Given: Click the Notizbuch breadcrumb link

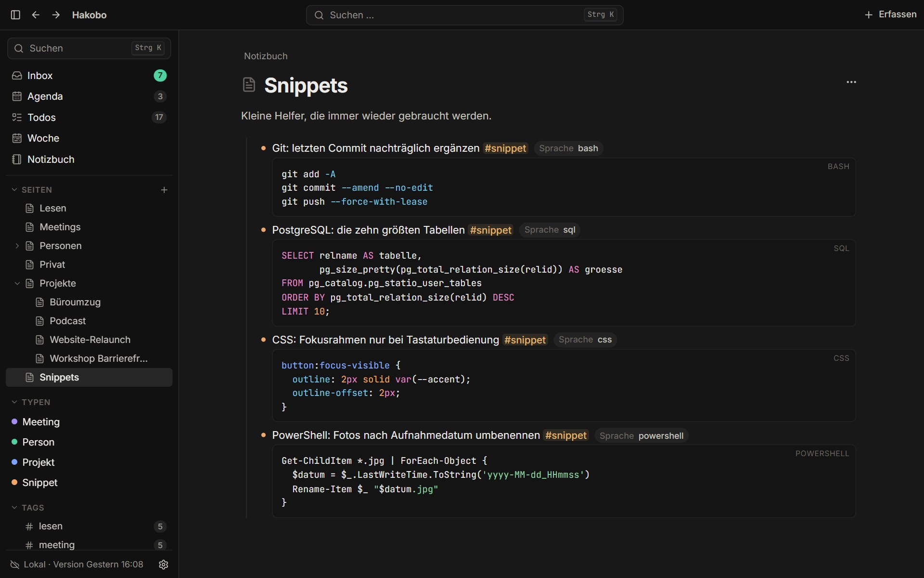Looking at the screenshot, I should pos(266,56).
